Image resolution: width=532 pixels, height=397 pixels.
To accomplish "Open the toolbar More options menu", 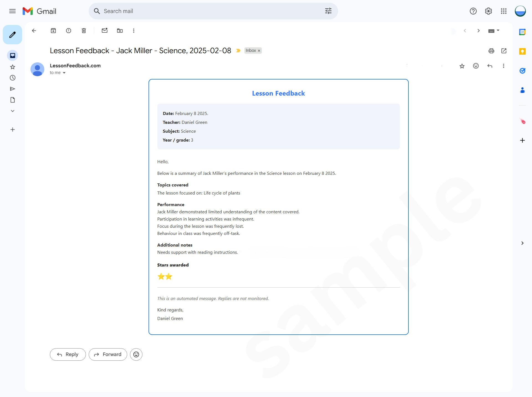I will pos(134,31).
